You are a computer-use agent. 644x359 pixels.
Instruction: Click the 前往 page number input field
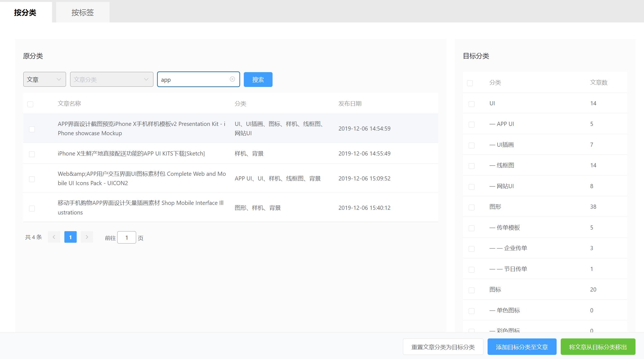coord(127,237)
